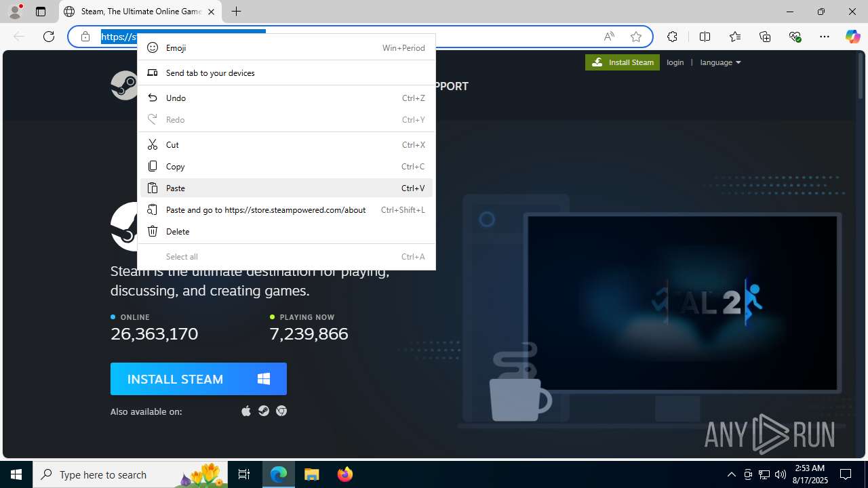The image size is (868, 488).
Task: Click the taskbar search box
Action: tap(132, 474)
